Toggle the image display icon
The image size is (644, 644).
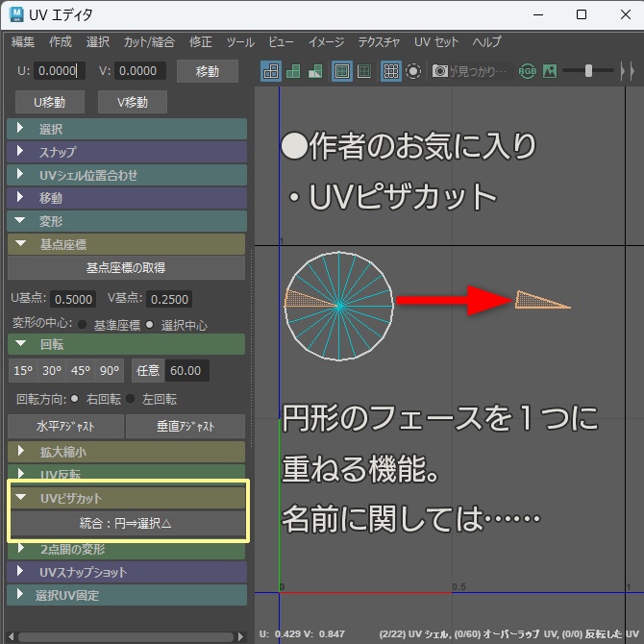550,71
